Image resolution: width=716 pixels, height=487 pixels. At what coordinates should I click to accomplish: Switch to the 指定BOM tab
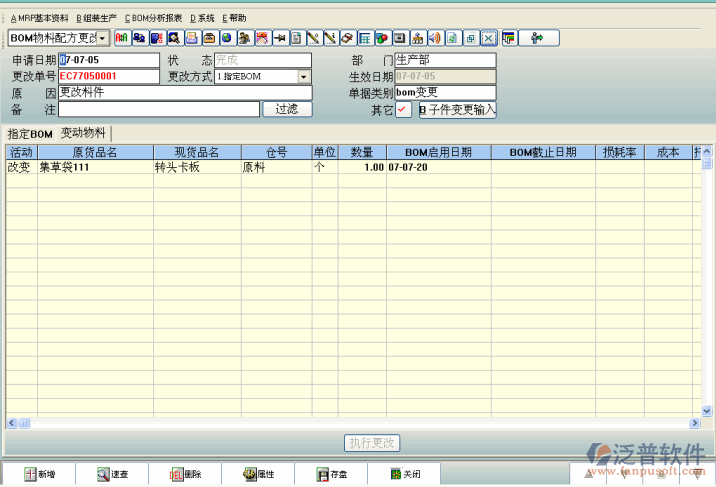[29, 134]
